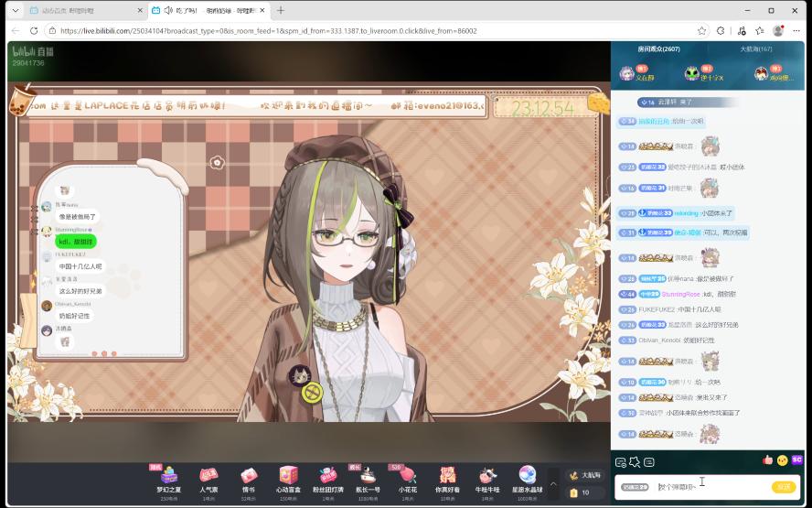Viewport: 812px width, 508px height.
Task: Send the 粉丝团灯牌 fan badge gift
Action: (328, 481)
